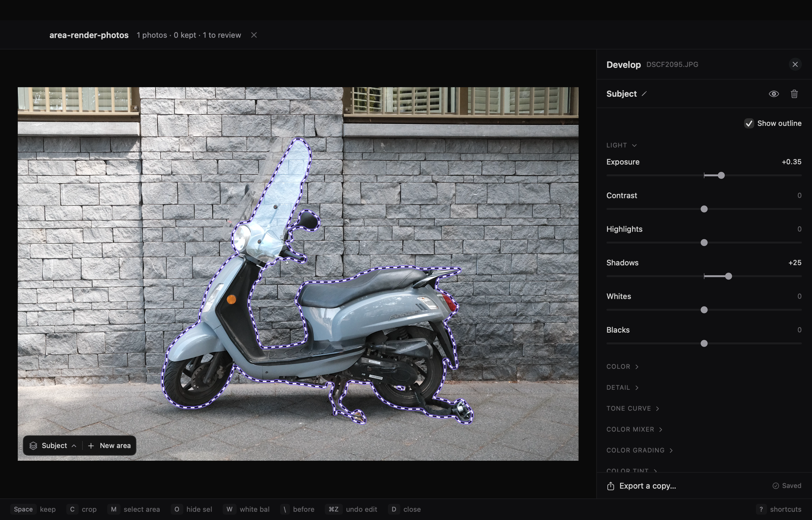Viewport: 812px width, 520px height.
Task: Close the area-render-photos session
Action: (254, 35)
